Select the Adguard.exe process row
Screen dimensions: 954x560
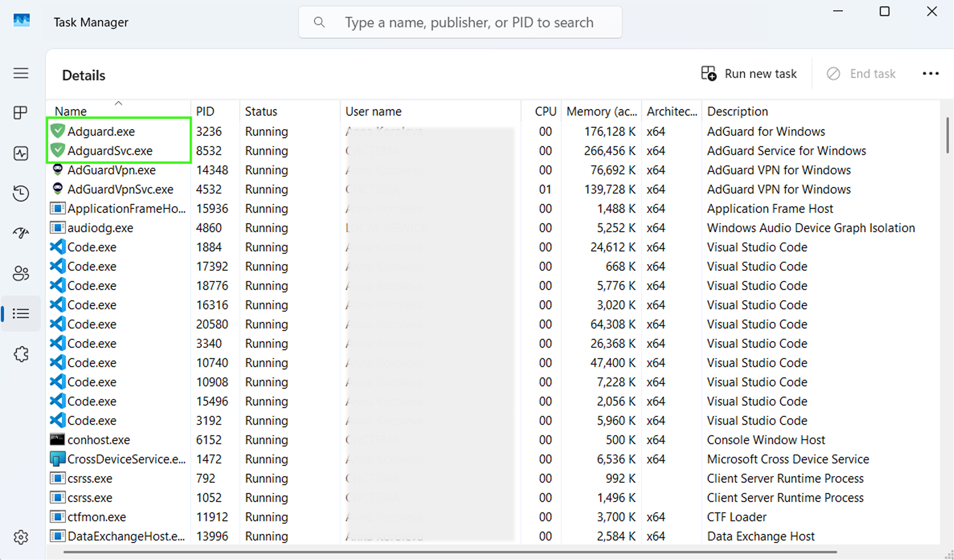[x=493, y=131]
